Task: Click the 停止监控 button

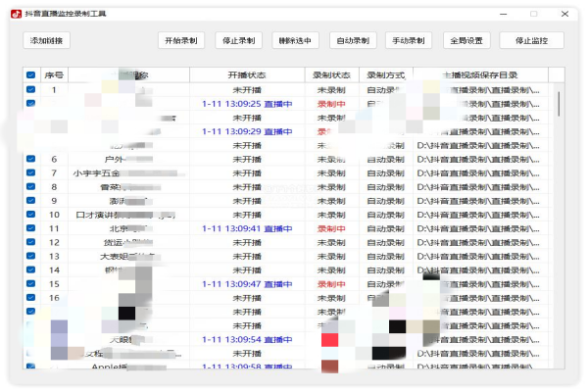Action: pos(531,41)
